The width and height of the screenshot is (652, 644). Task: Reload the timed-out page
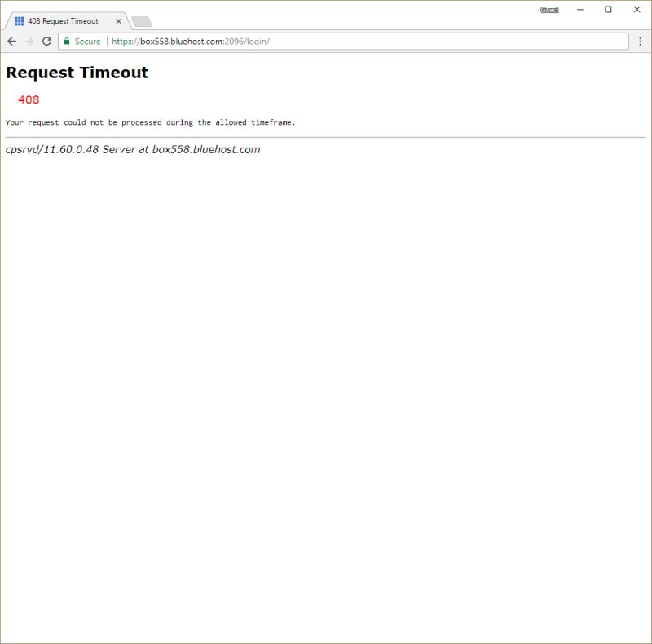pyautogui.click(x=46, y=42)
